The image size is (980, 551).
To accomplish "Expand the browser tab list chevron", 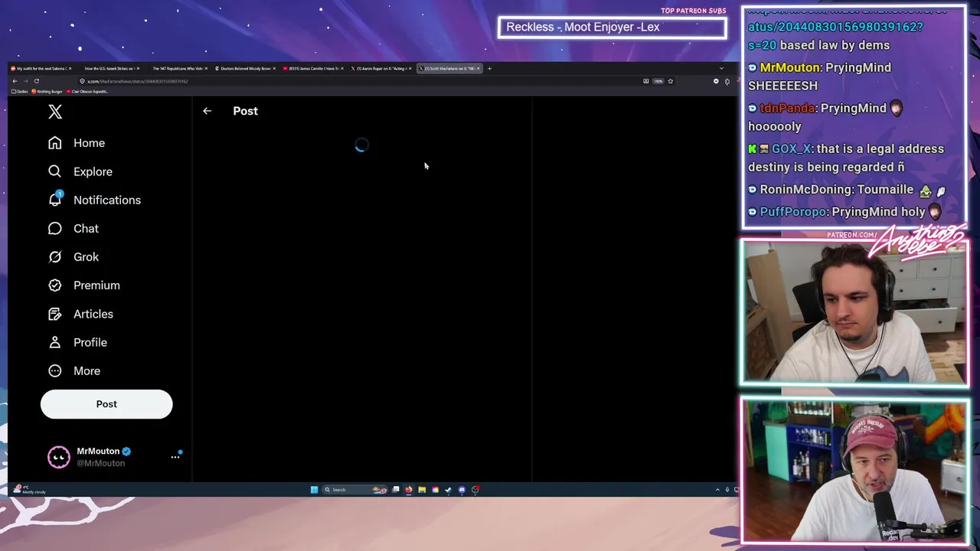I will 721,68.
